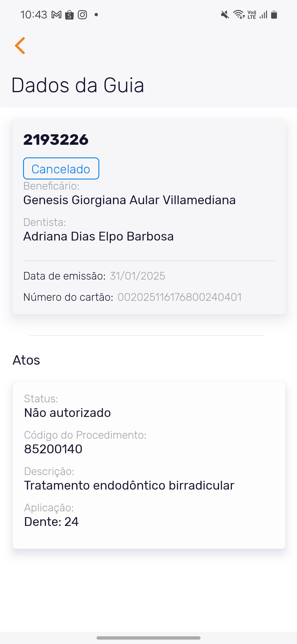The height and width of the screenshot is (644, 297).
Task: Tap the emission date 31/01/2025
Action: tap(137, 276)
